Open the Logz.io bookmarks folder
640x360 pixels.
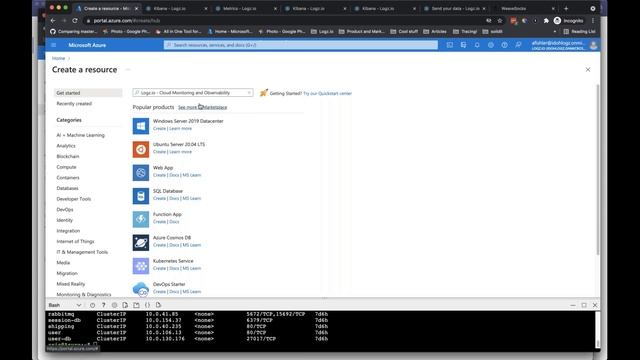click(x=322, y=31)
